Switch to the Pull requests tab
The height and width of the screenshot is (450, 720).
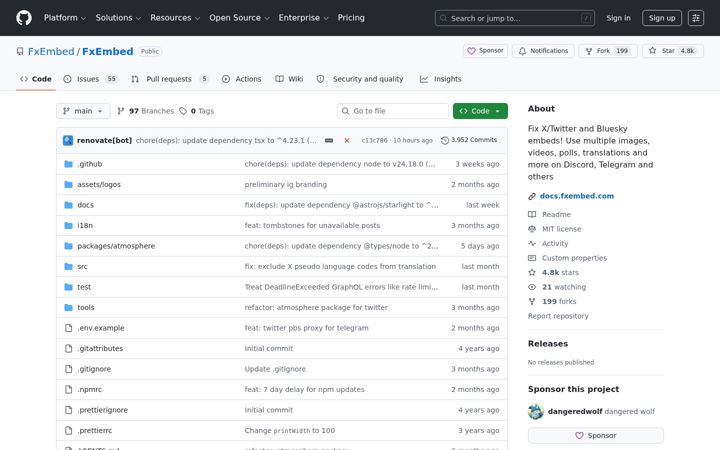170,79
